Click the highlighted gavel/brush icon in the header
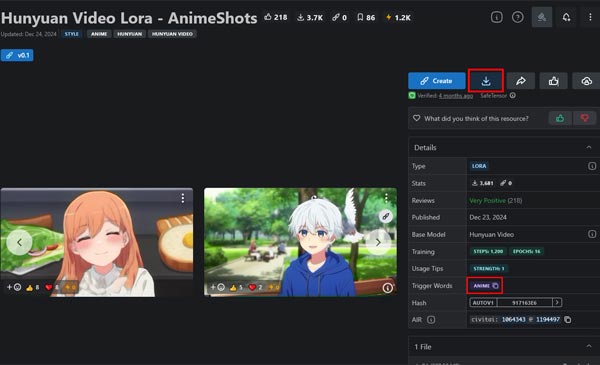The image size is (600, 365). pyautogui.click(x=541, y=17)
